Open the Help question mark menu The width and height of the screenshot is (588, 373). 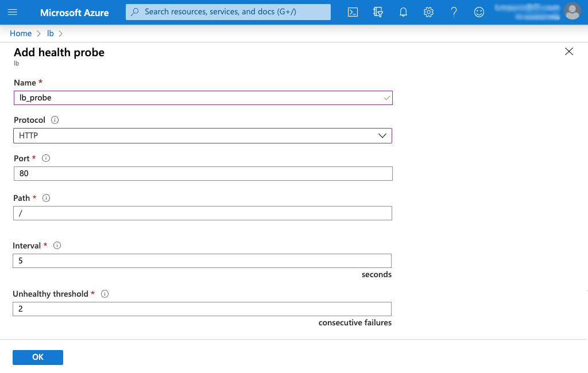[x=454, y=12]
